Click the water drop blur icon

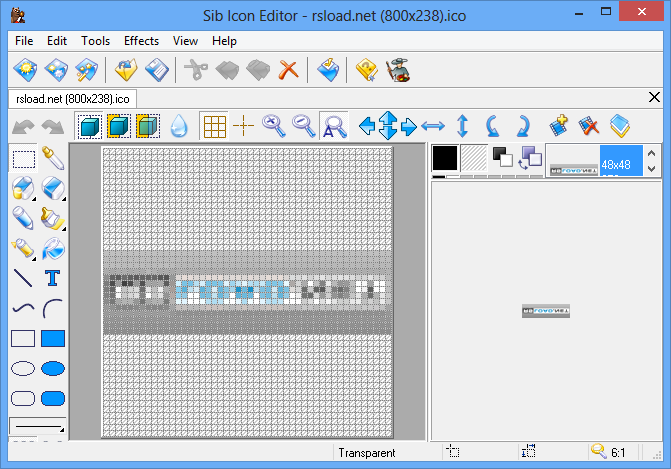coord(179,127)
